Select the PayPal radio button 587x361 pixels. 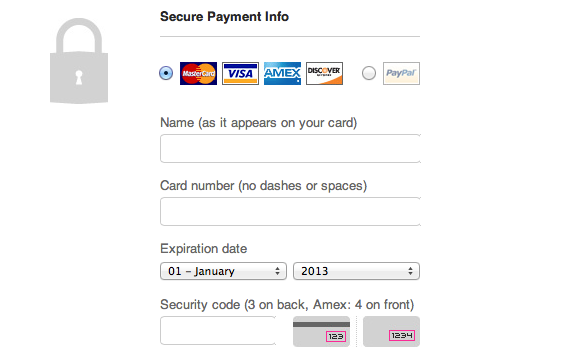(x=369, y=73)
